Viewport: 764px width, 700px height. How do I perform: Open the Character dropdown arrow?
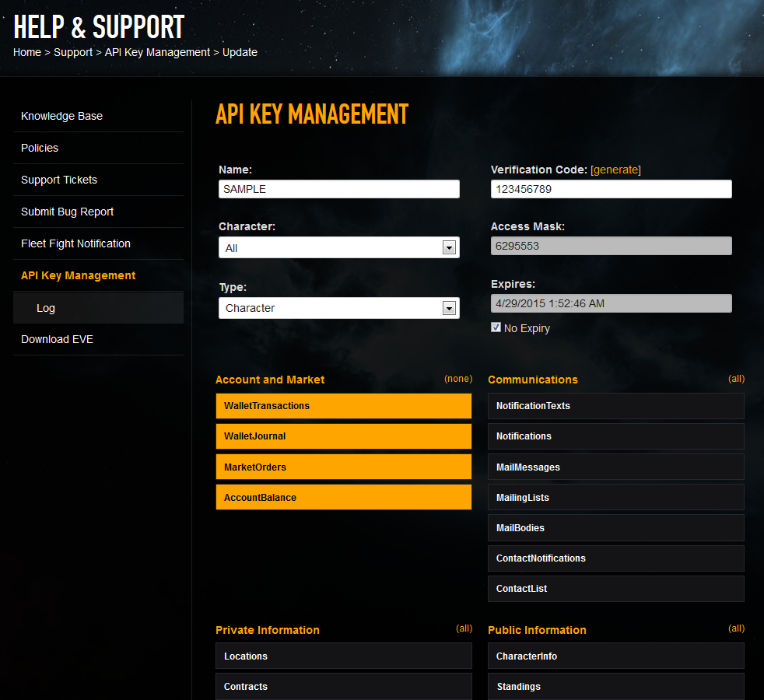point(448,248)
